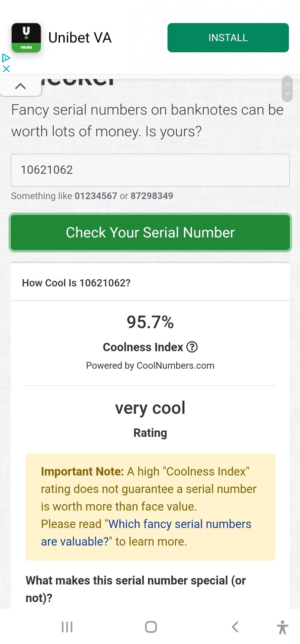
Task: Click the Coolness Index help question mark
Action: pos(192,347)
